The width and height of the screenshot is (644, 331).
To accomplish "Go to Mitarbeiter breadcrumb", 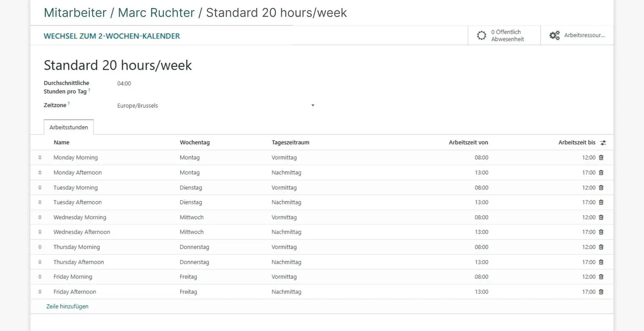I will (x=75, y=13).
